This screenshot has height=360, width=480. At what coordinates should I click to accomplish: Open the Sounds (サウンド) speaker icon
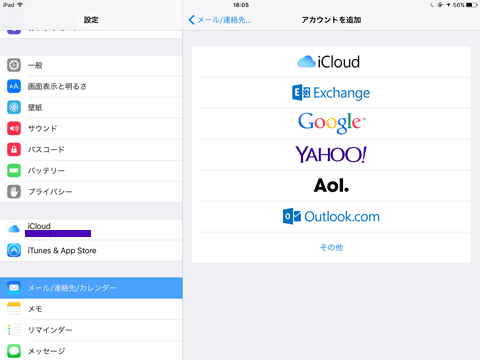click(14, 128)
